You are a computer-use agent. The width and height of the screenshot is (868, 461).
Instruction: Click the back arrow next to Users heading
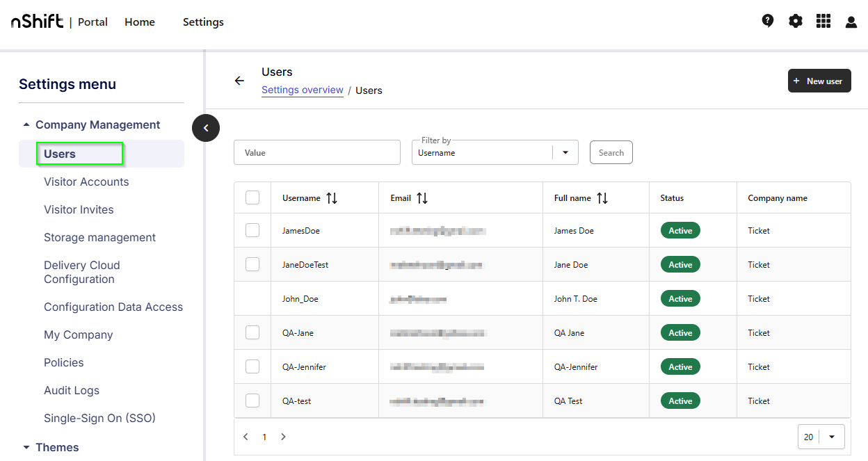(x=239, y=81)
